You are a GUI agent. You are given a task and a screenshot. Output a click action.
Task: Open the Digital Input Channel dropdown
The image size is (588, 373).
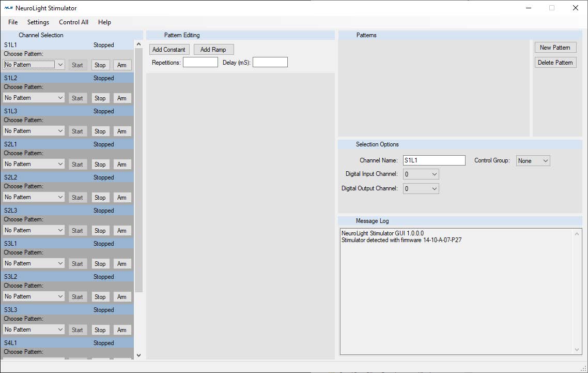[x=421, y=174]
